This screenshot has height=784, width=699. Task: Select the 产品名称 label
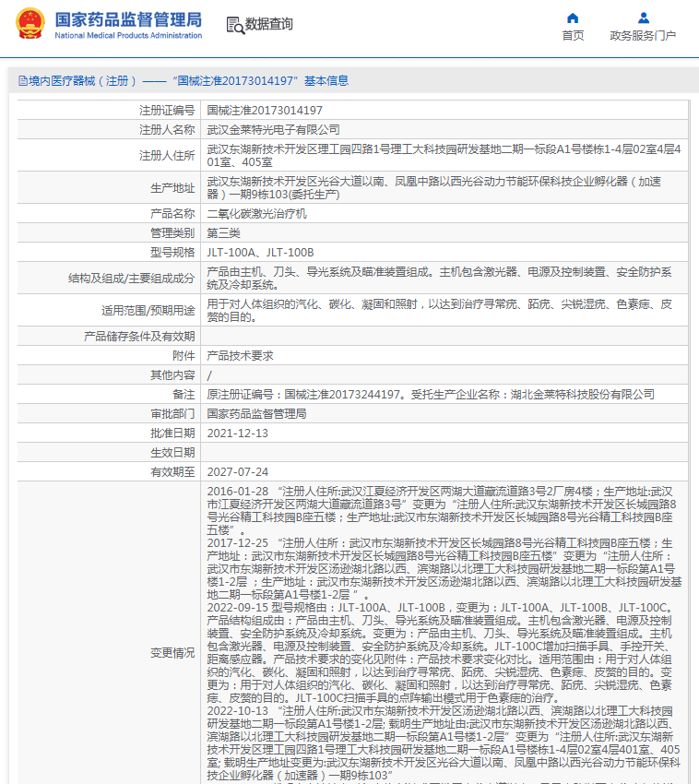(x=172, y=214)
